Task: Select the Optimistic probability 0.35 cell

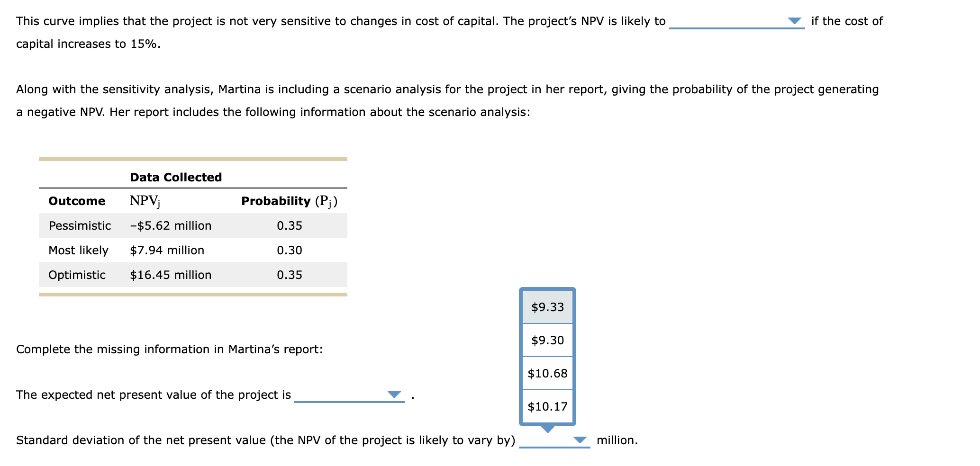Action: tap(289, 275)
